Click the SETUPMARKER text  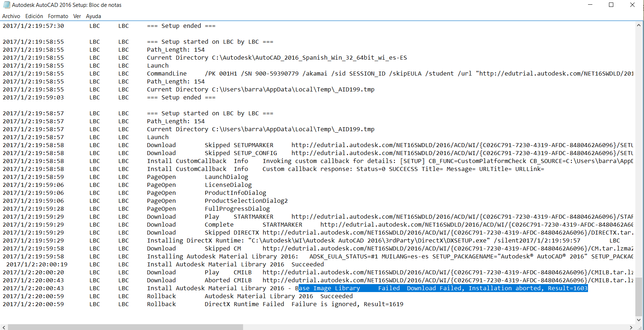pyautogui.click(x=254, y=145)
